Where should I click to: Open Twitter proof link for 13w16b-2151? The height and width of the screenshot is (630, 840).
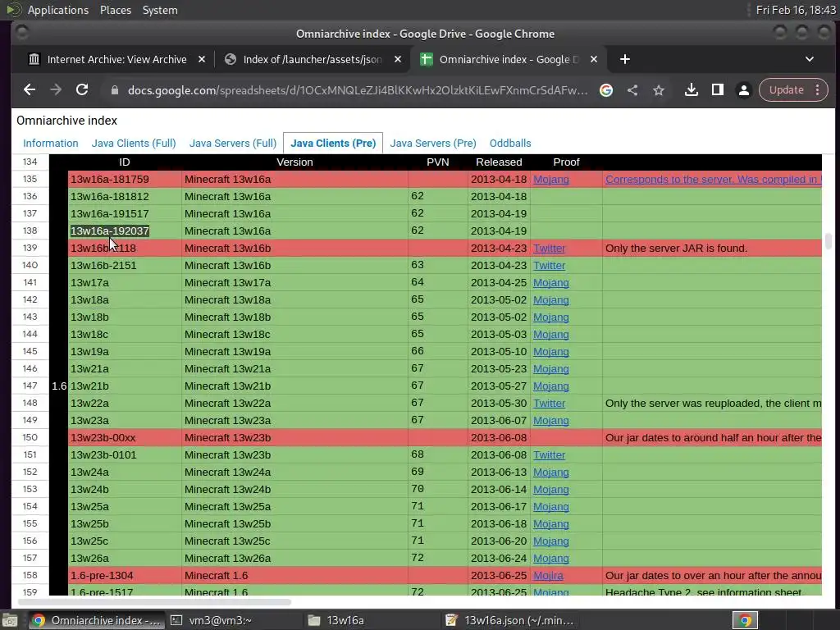pyautogui.click(x=549, y=265)
